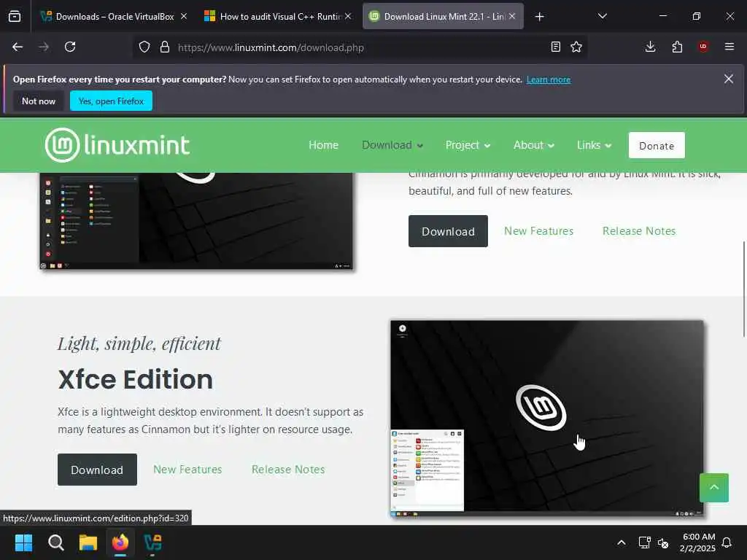Open the Windows Start menu

pyautogui.click(x=23, y=542)
